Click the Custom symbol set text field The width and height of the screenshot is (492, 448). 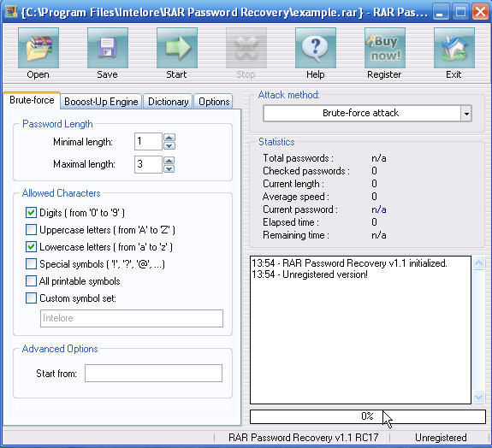tap(132, 318)
